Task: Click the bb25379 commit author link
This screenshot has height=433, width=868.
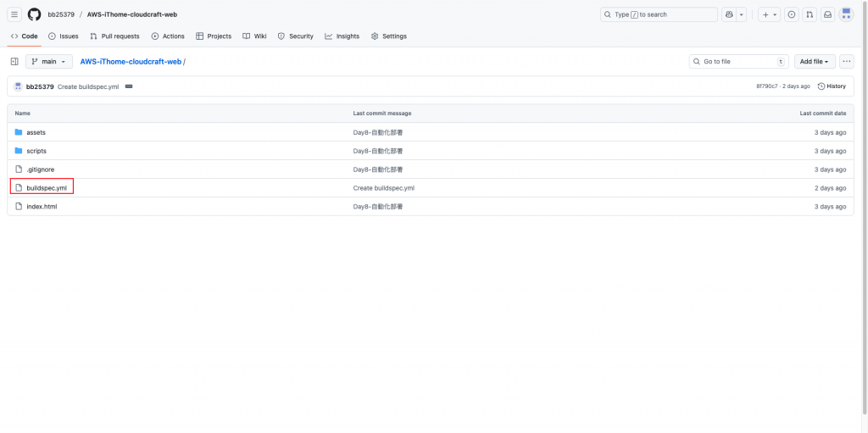Action: 40,86
